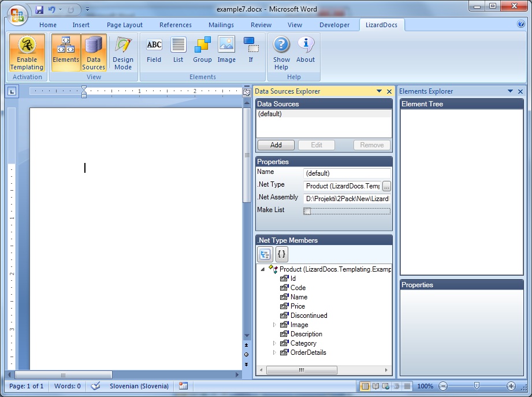Close the Data Sources Explorer pane

(389, 91)
